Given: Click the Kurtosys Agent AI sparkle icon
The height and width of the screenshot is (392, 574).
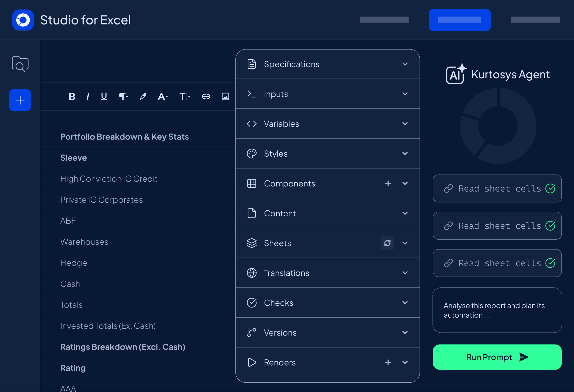Looking at the screenshot, I should click(x=456, y=74).
